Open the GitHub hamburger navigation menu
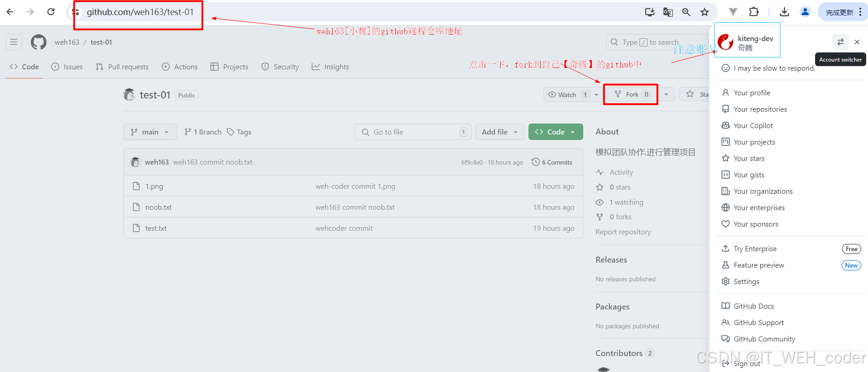This screenshot has height=372, width=868. [x=14, y=42]
